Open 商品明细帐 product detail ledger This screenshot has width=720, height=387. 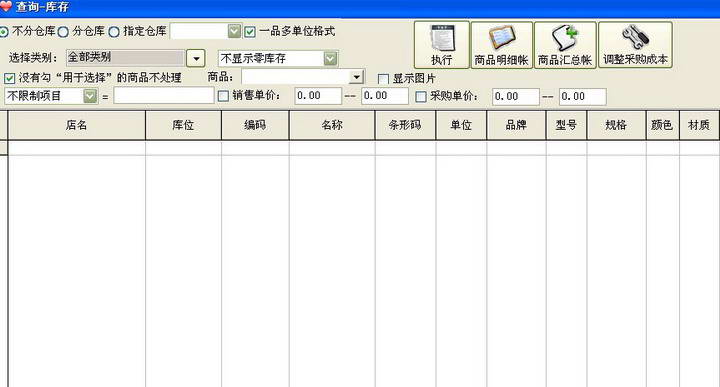point(501,45)
